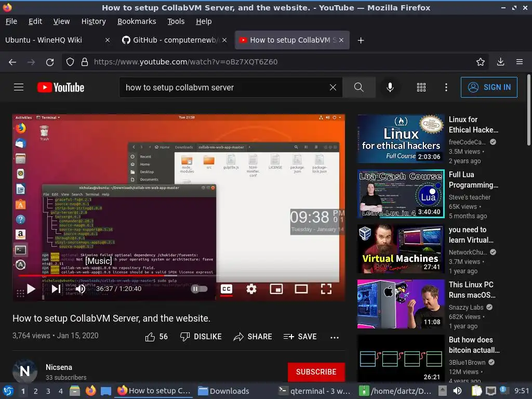Image resolution: width=532 pixels, height=399 pixels.
Task: Save the video to a playlist
Action: pos(300,337)
